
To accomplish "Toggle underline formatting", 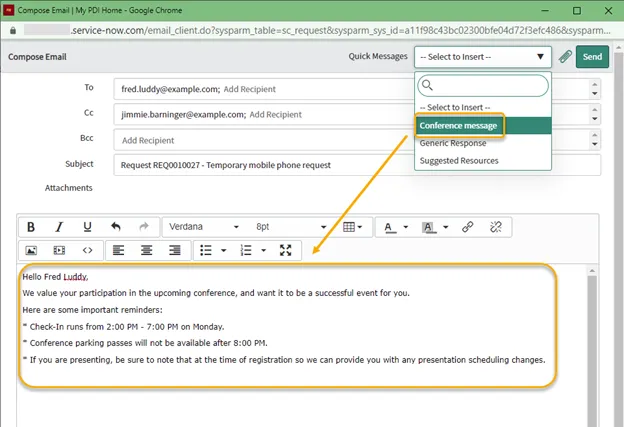I will coord(87,227).
